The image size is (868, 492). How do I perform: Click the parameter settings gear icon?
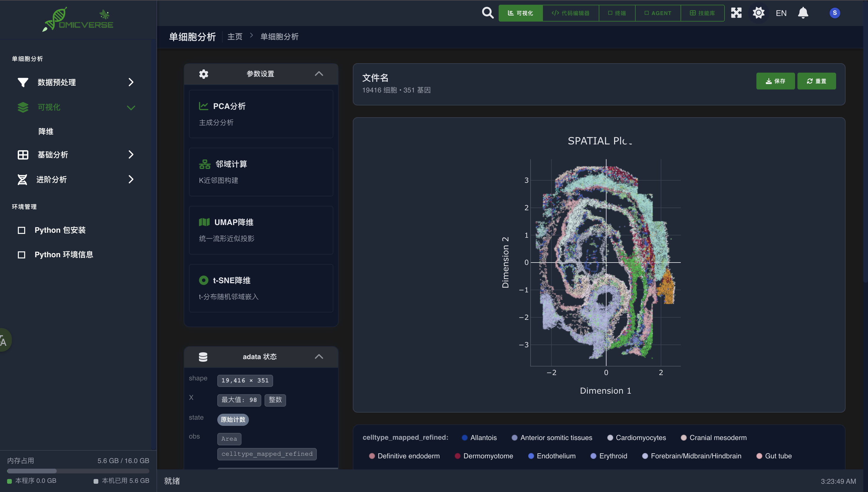click(203, 74)
